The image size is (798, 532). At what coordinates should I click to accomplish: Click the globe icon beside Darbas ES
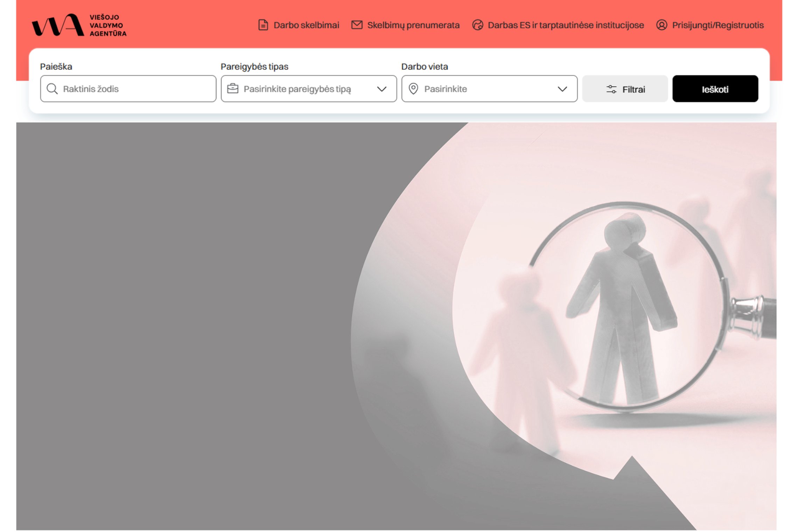pyautogui.click(x=477, y=25)
